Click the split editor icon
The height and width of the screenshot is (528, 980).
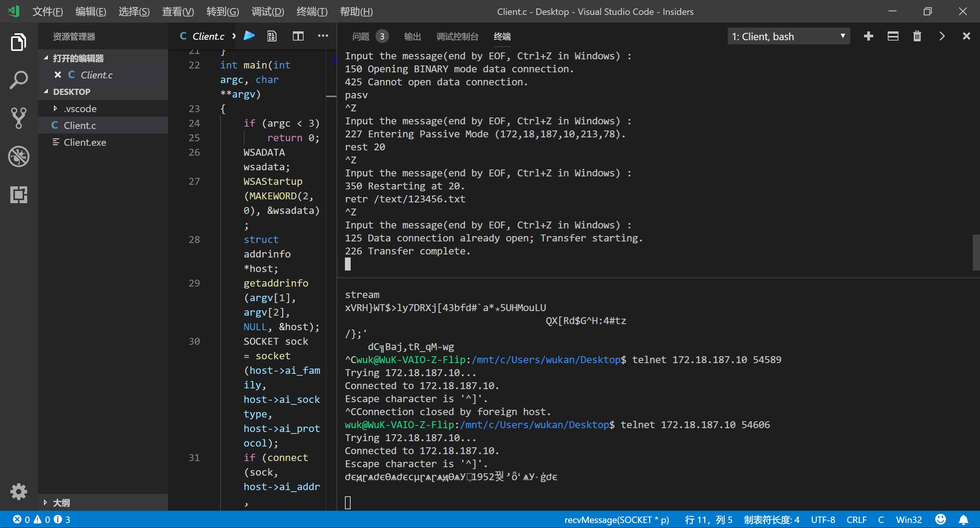pos(298,36)
